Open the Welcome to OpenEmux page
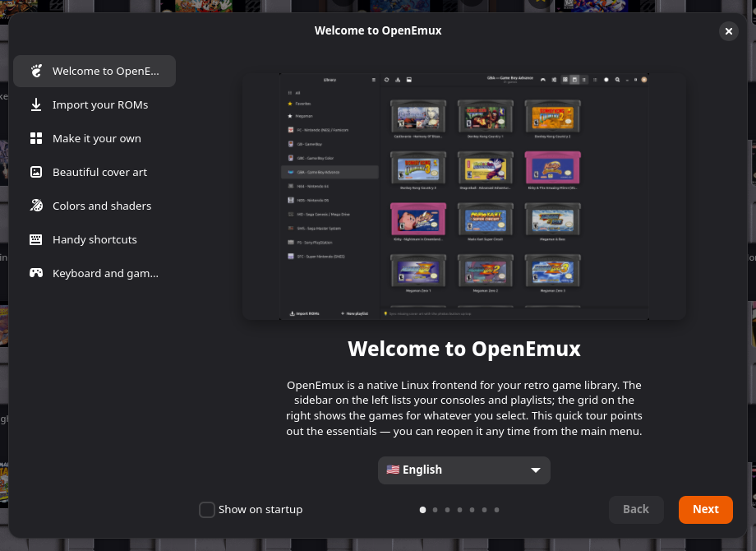This screenshot has height=551, width=756. tap(94, 71)
